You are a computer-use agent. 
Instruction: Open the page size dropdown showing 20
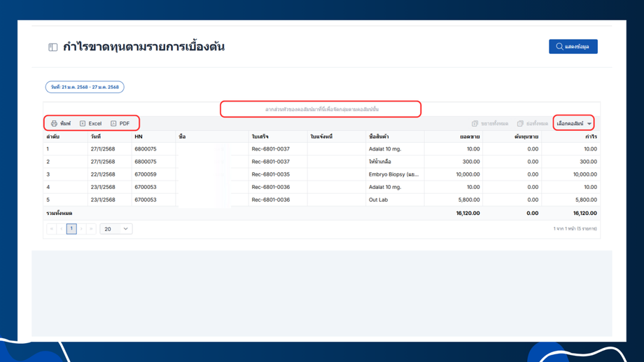[x=115, y=229]
